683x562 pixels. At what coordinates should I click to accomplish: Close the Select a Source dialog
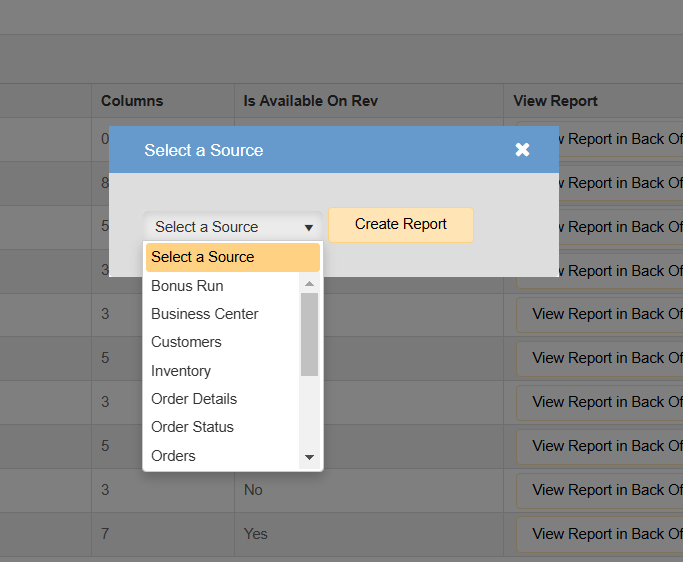coord(522,150)
